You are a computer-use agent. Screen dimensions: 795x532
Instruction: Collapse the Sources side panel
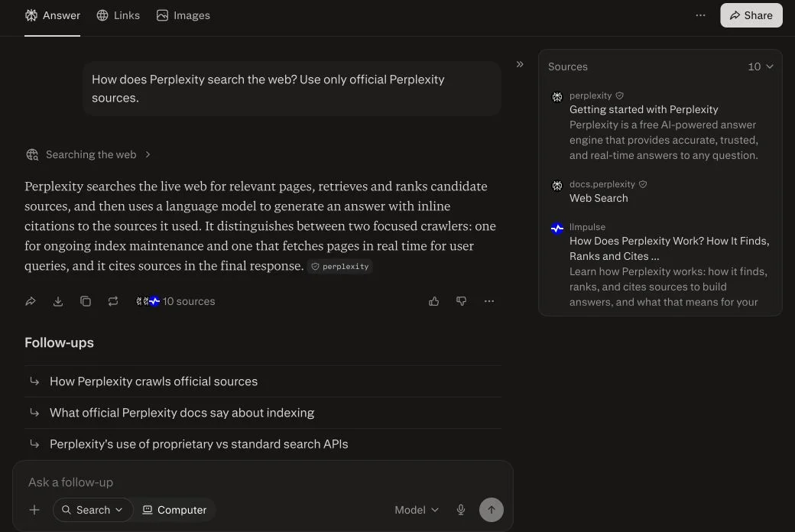point(520,64)
